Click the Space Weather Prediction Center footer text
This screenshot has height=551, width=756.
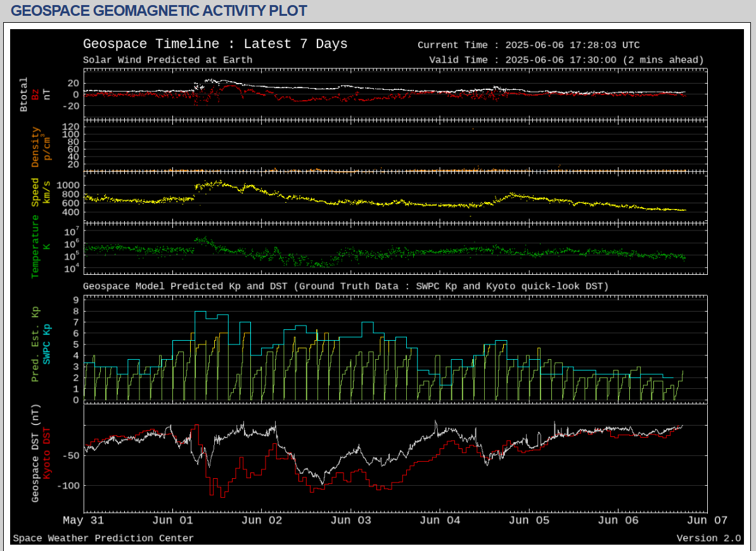coord(103,538)
